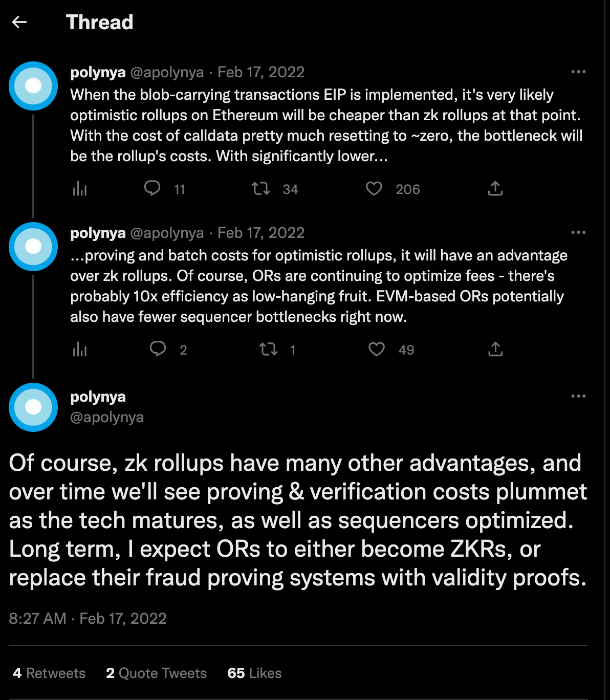Open more options menu on first tweet
This screenshot has width=610, height=700.
click(578, 72)
